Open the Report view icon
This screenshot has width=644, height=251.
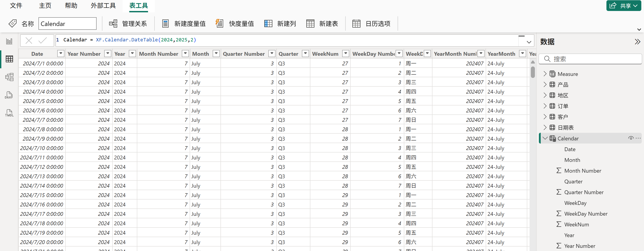[x=9, y=41]
